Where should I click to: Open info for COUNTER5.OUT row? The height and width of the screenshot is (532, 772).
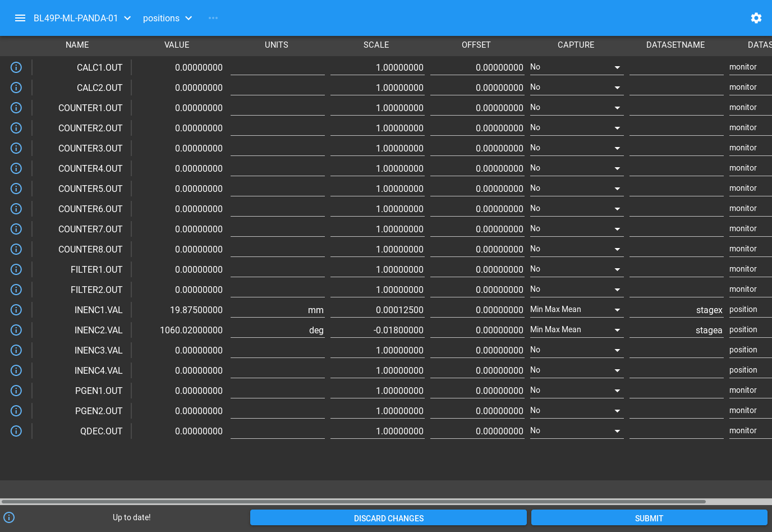16,189
